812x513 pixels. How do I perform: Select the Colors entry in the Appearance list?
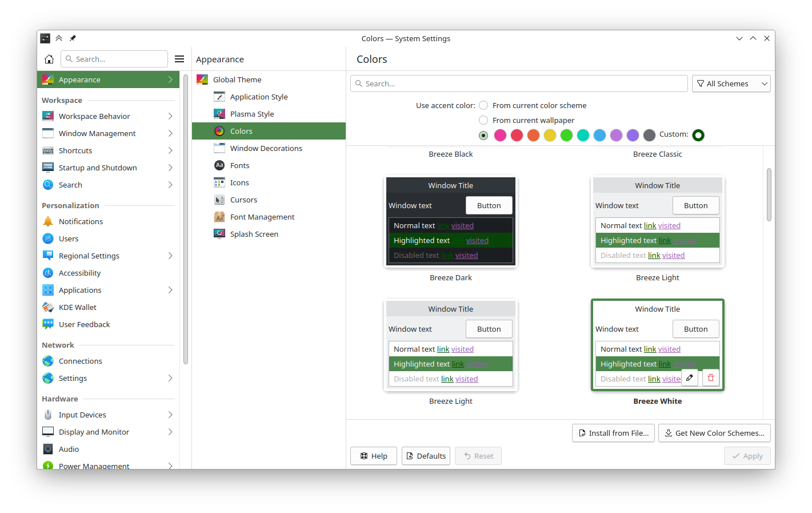coord(269,131)
